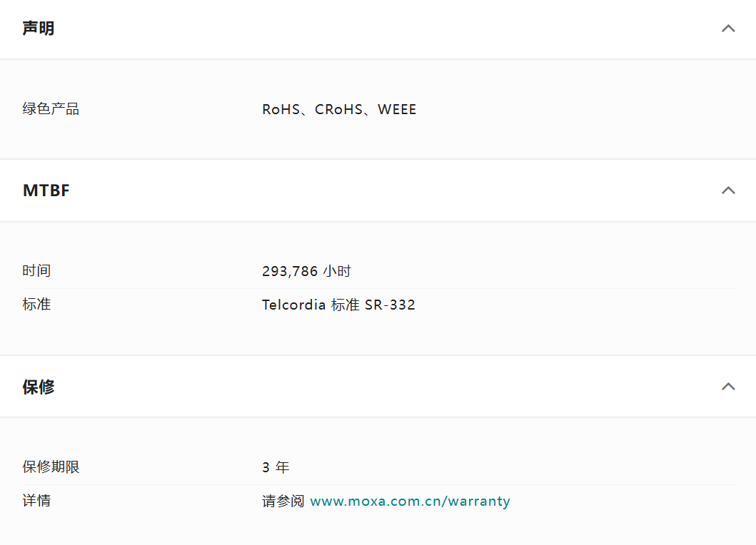Click the 声明 section heading
This screenshot has width=756, height=545.
pyautogui.click(x=39, y=29)
